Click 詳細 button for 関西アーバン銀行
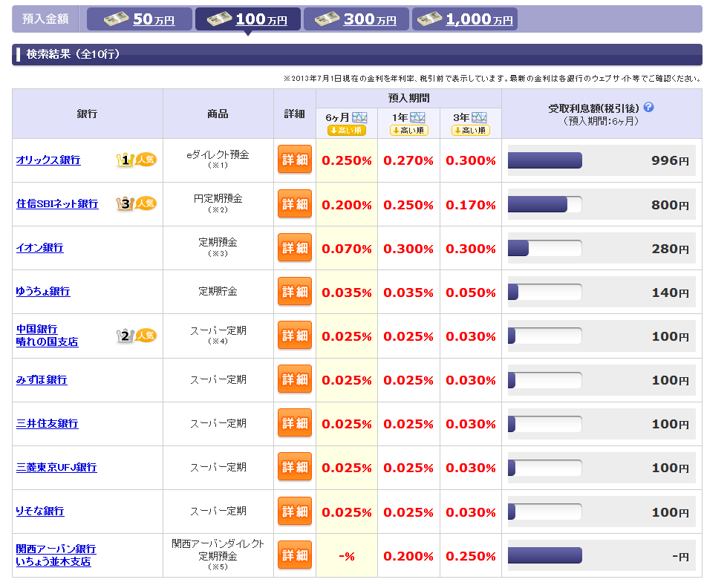The height and width of the screenshot is (588, 704). click(295, 555)
